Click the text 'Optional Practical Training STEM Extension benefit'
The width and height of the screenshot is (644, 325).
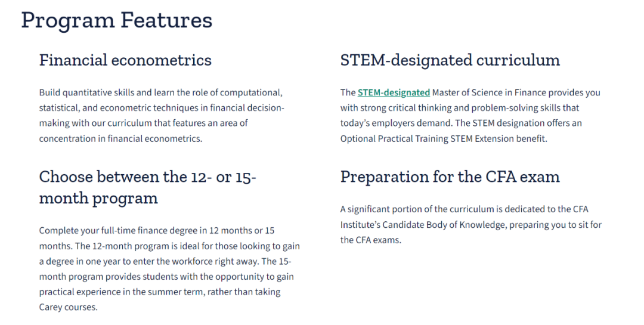[443, 138]
